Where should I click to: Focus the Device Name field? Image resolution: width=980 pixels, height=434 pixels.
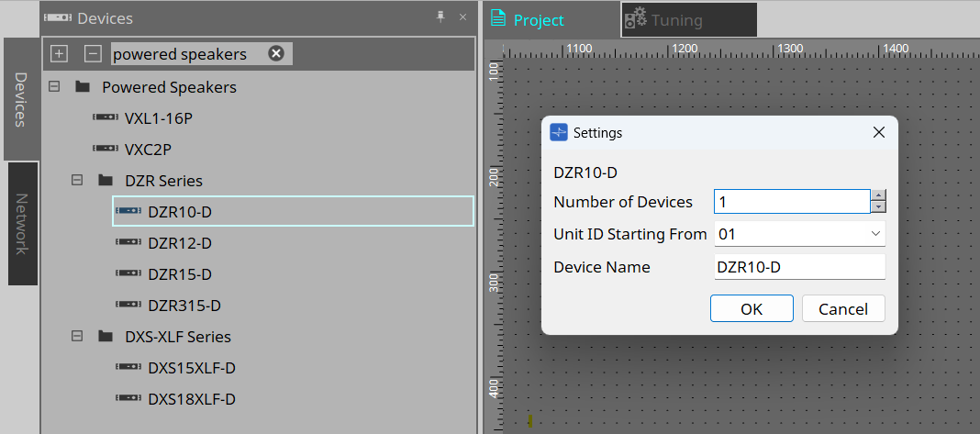click(800, 267)
